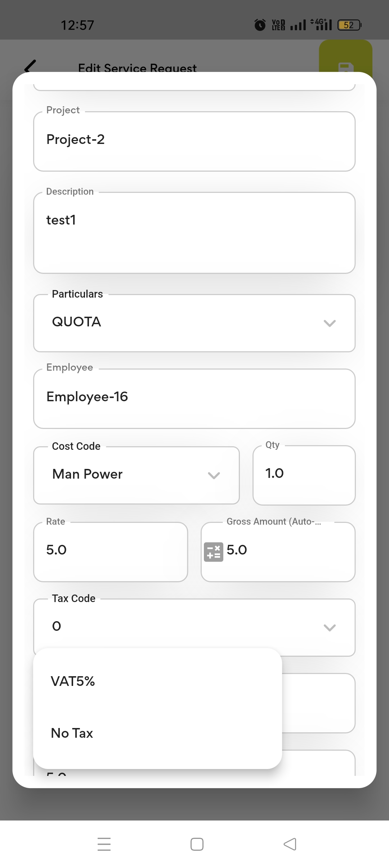The height and width of the screenshot is (868, 389).
Task: Tap the Employee field
Action: [194, 398]
